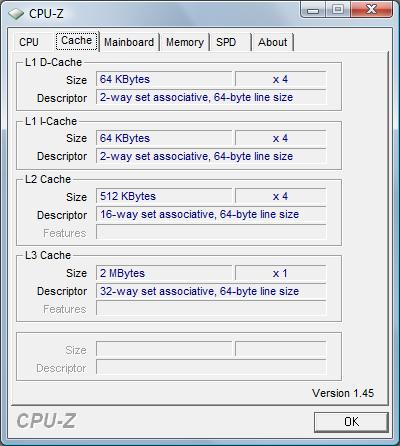Image resolution: width=400 pixels, height=446 pixels.
Task: Click the L3 Cache Features field
Action: [211, 309]
